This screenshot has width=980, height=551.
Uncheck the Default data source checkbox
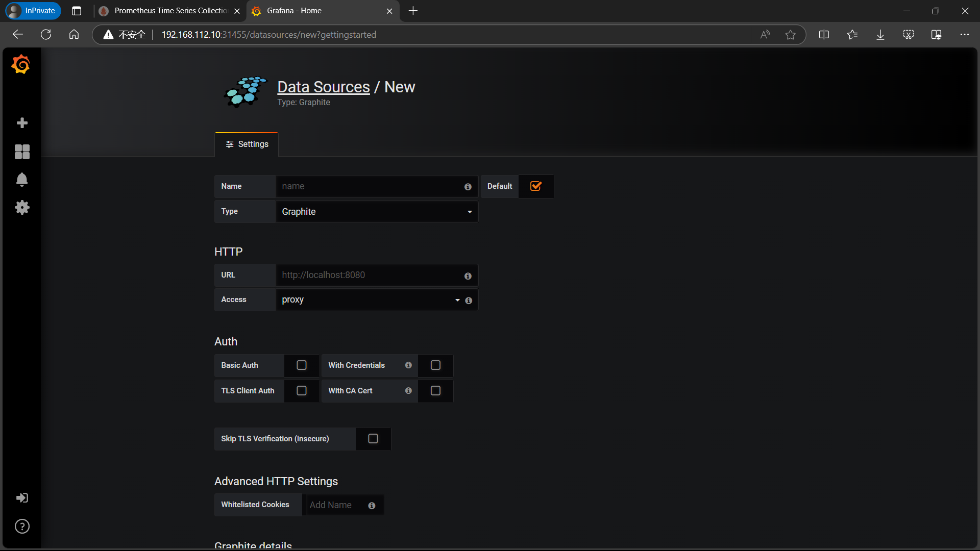pyautogui.click(x=535, y=186)
